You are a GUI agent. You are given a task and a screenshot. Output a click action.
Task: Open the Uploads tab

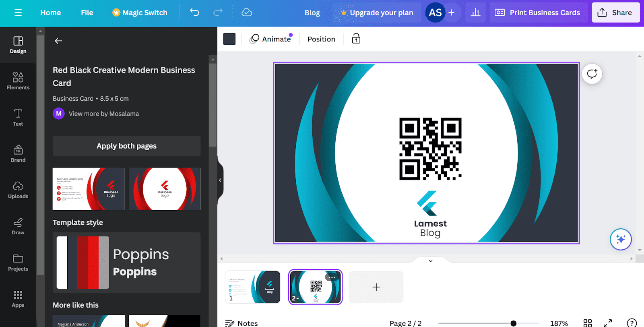(18, 190)
